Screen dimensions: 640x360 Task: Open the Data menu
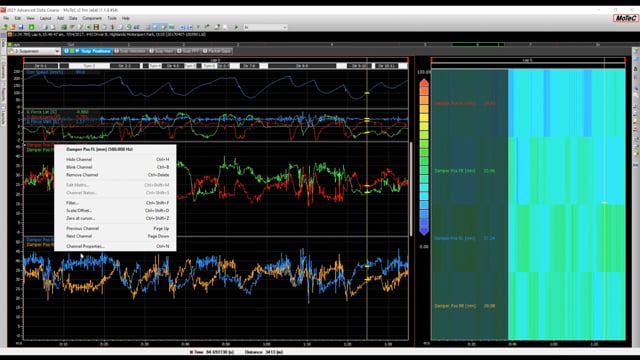click(x=73, y=18)
